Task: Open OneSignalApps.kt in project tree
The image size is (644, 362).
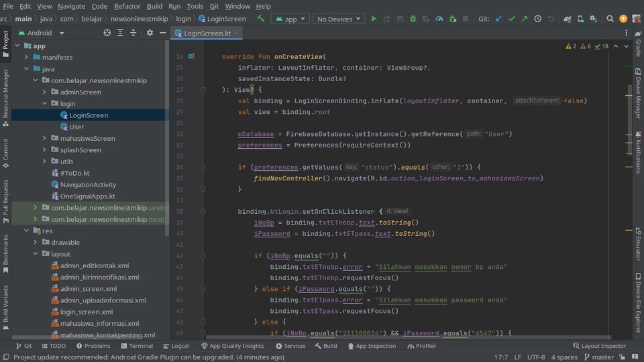Action: [x=87, y=196]
